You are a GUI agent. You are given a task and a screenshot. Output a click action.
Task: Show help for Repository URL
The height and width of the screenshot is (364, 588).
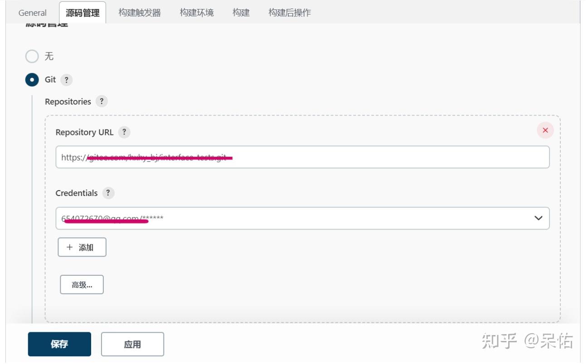124,133
